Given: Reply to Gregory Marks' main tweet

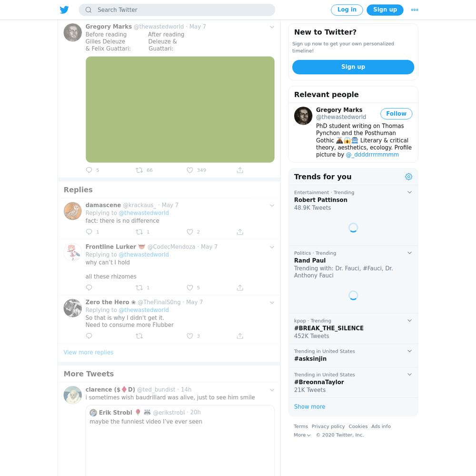Looking at the screenshot, I should click(x=89, y=170).
